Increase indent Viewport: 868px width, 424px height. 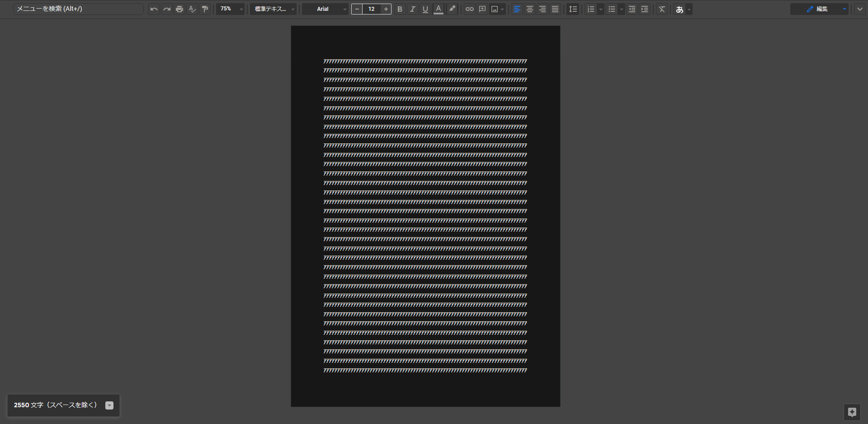click(x=645, y=9)
